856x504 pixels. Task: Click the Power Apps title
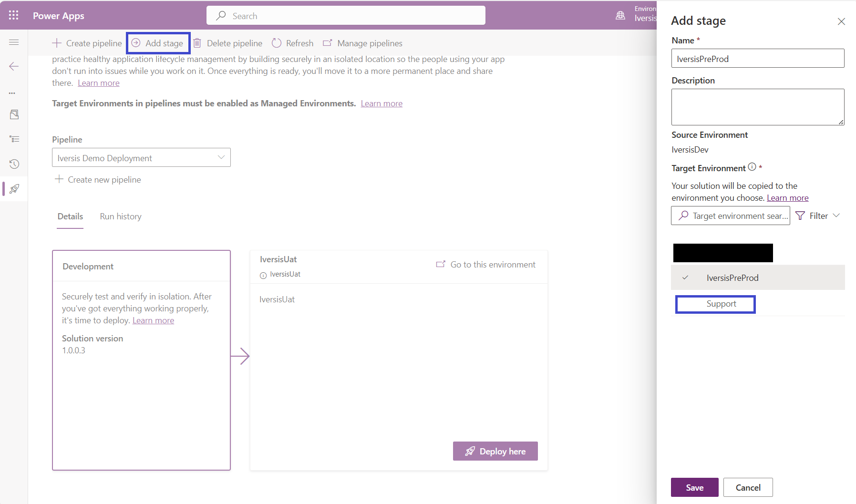[x=59, y=16]
